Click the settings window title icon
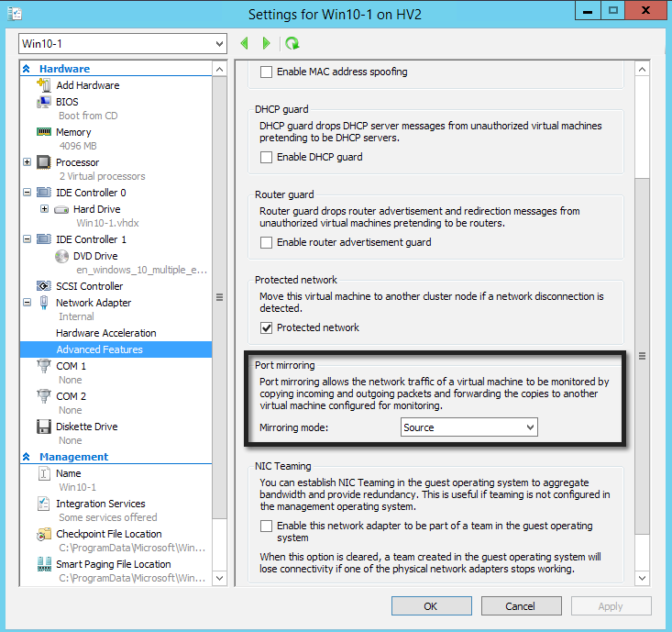This screenshot has height=632, width=672. 15,14
